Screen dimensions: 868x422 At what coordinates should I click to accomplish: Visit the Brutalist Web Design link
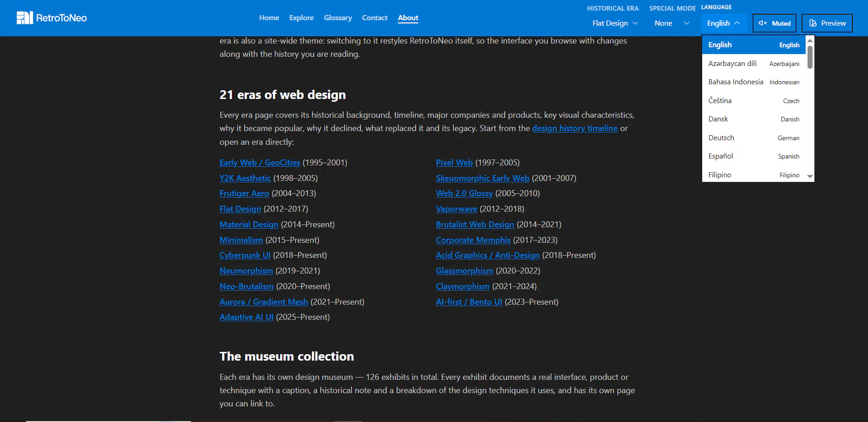[475, 225]
